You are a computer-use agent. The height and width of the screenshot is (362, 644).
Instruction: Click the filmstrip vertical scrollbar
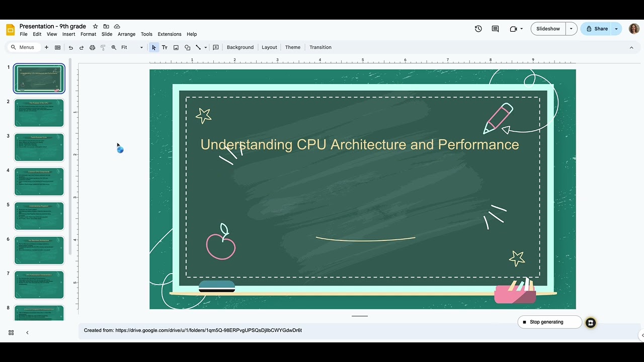tap(70, 157)
